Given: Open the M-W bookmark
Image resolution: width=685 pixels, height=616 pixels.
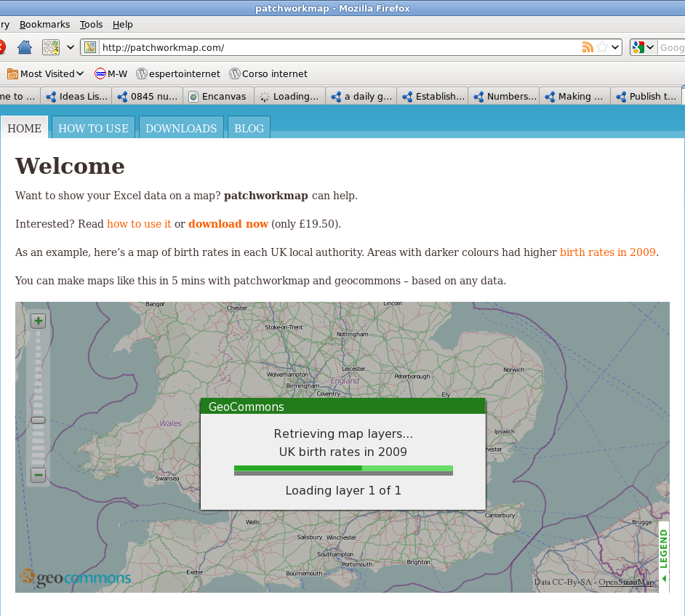Looking at the screenshot, I should tap(111, 74).
